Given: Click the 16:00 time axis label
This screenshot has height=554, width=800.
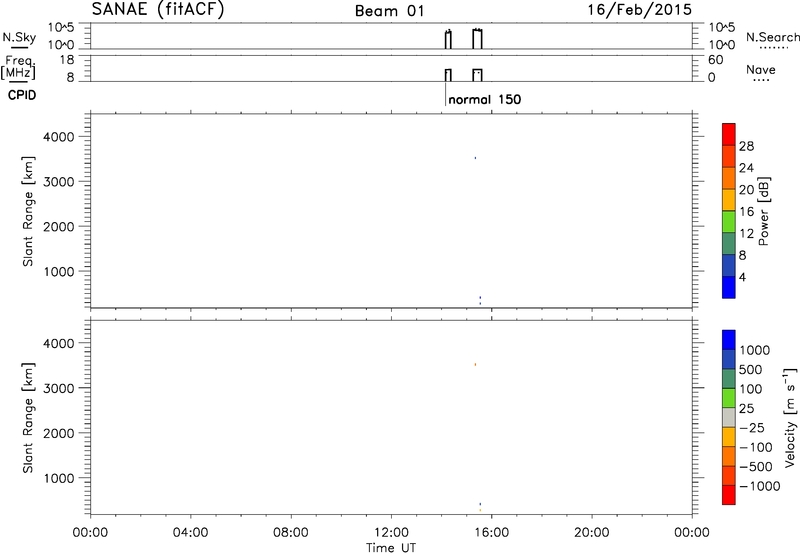Looking at the screenshot, I should [x=491, y=533].
